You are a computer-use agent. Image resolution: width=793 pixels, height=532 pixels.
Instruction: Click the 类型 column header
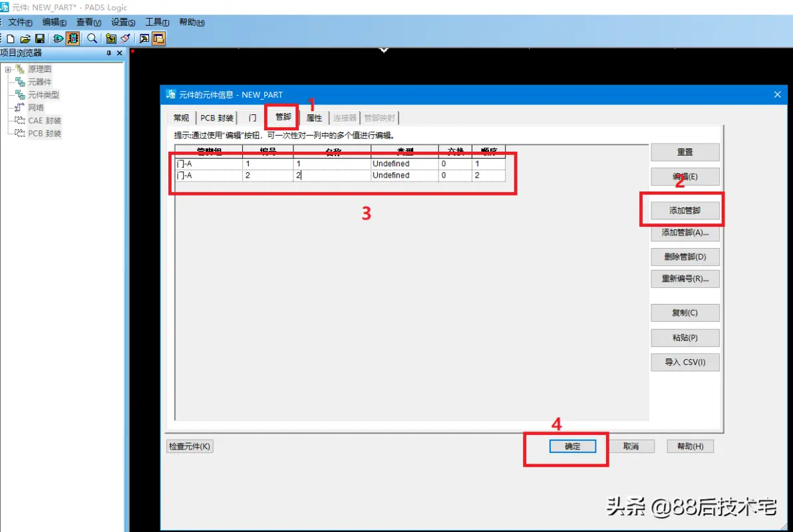click(404, 151)
